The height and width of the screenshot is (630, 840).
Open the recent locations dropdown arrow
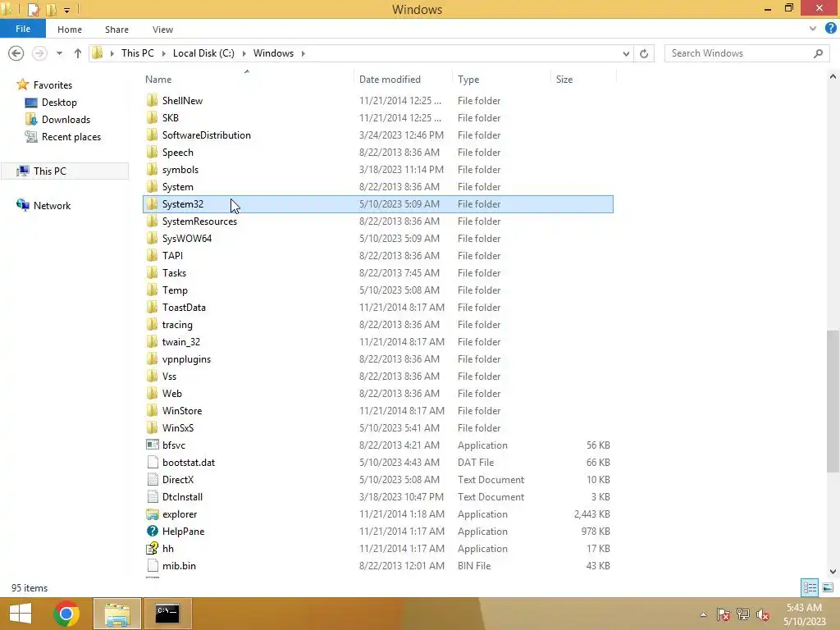59,53
